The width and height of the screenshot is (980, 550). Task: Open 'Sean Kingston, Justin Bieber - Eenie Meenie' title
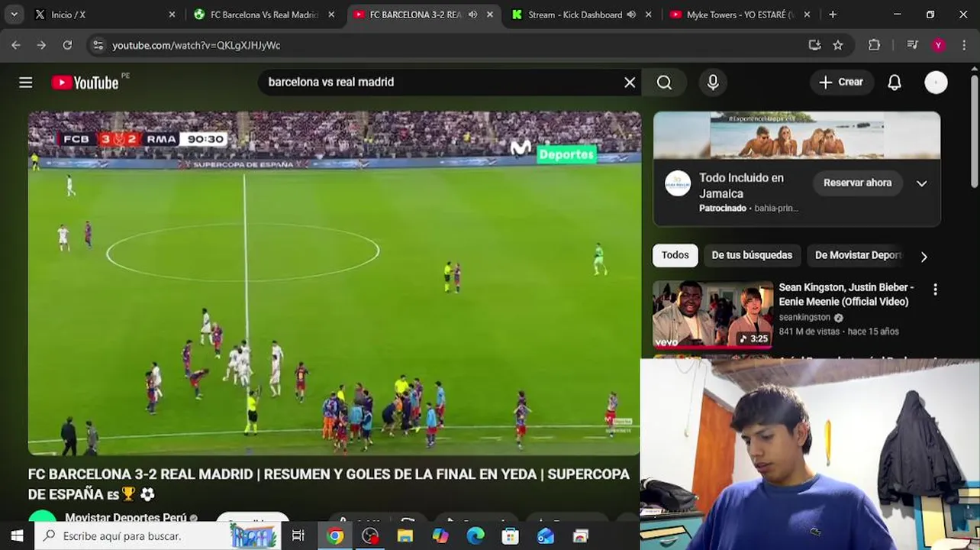pos(846,294)
